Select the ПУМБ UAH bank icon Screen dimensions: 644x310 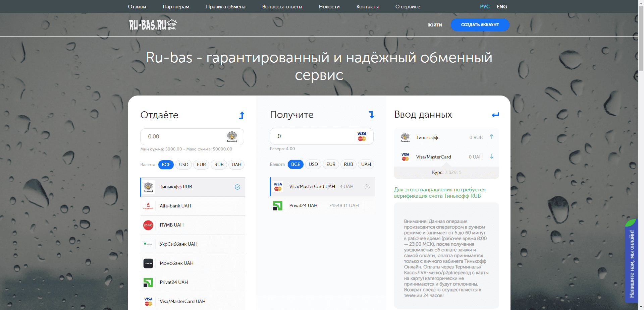(x=149, y=225)
